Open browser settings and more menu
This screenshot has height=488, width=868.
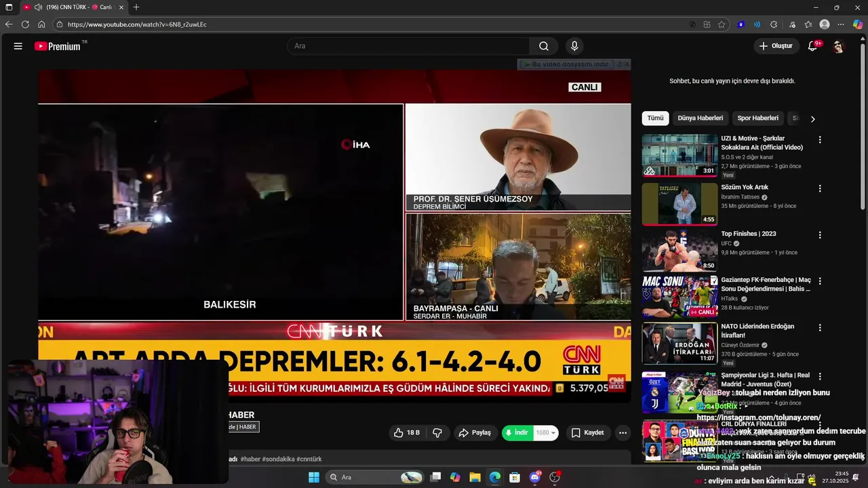[841, 24]
